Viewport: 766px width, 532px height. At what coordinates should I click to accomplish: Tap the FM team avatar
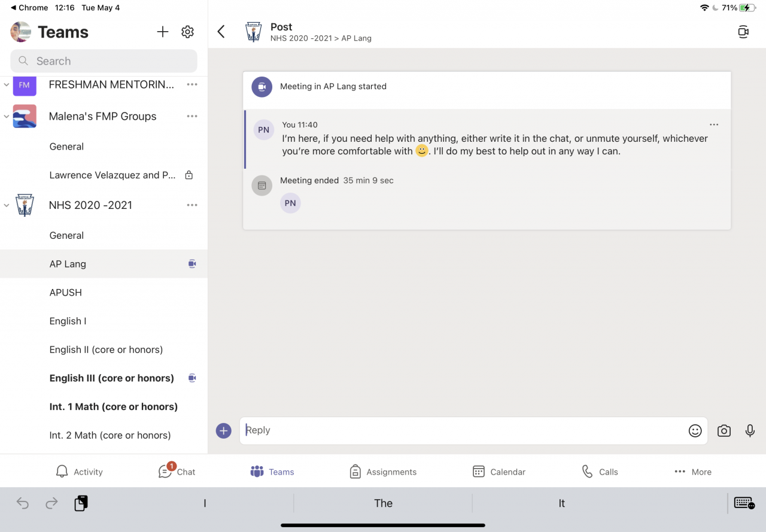(x=25, y=85)
